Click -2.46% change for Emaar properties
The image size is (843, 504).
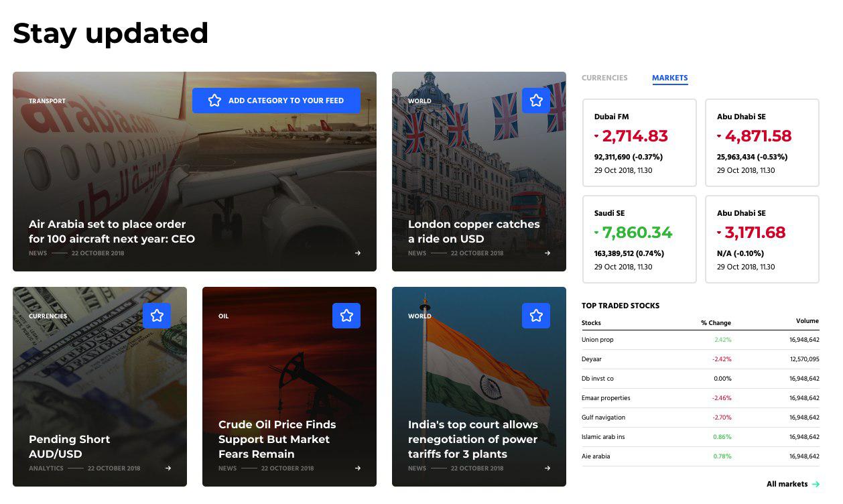[x=722, y=398]
